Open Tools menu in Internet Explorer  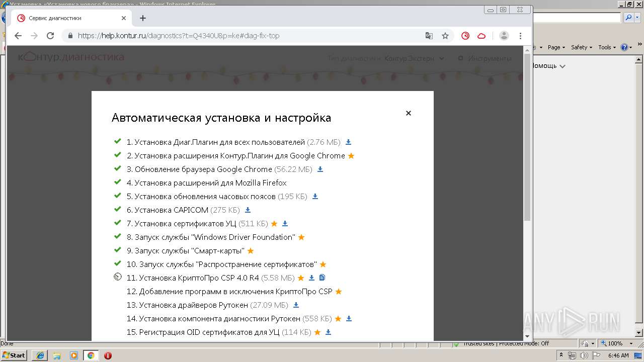(607, 47)
